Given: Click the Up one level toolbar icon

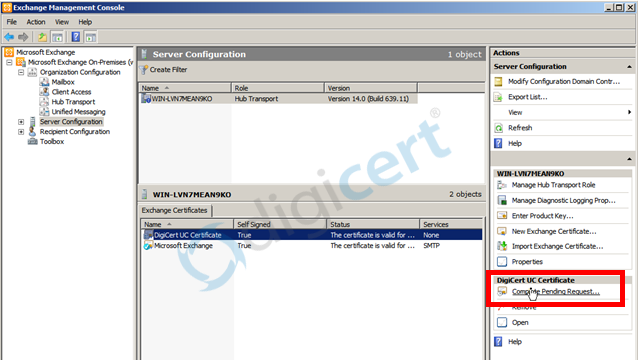Looking at the screenshot, I should pyautogui.click(x=42, y=37).
